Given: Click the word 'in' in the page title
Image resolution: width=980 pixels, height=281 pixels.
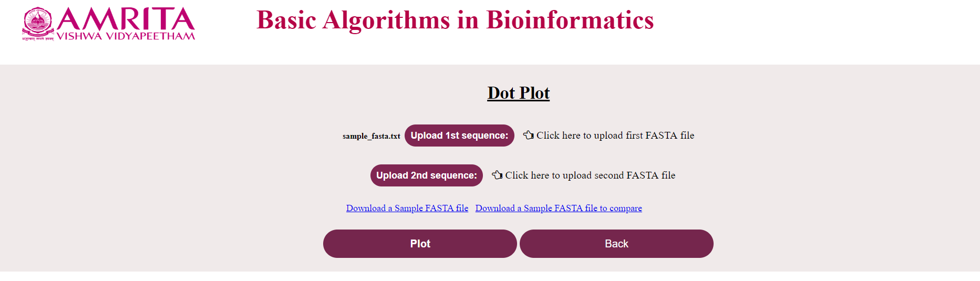Looking at the screenshot, I should [x=468, y=20].
